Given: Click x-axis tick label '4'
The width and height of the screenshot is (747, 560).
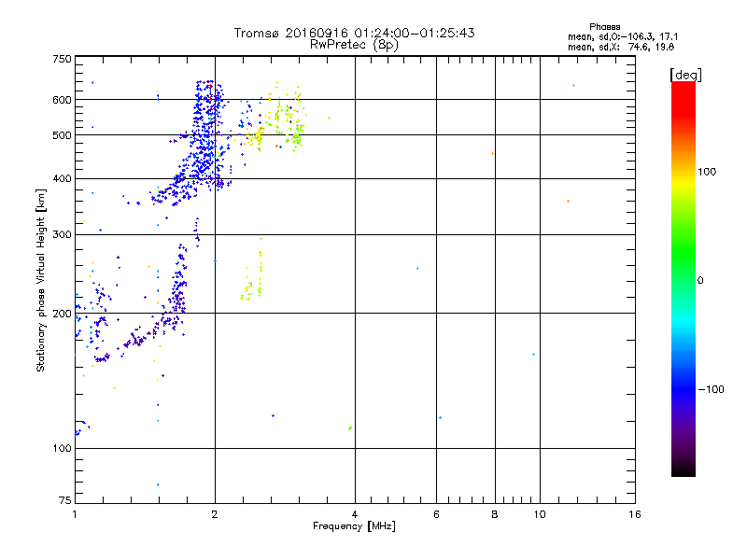Looking at the screenshot, I should 355,514.
